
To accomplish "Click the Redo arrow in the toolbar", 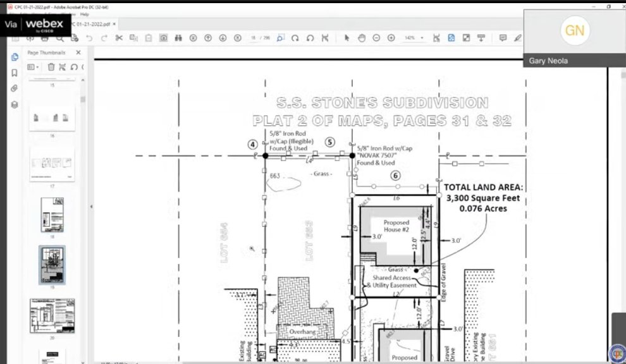I will [104, 38].
